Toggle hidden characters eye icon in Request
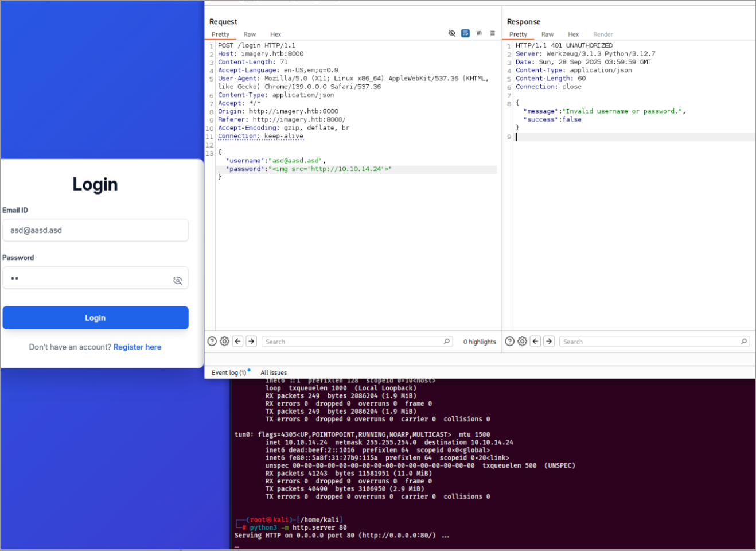The image size is (756, 551). click(452, 33)
